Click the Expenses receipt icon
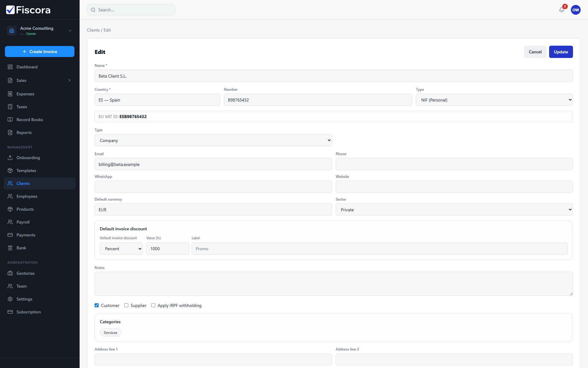The width and height of the screenshot is (588, 368). 10,94
